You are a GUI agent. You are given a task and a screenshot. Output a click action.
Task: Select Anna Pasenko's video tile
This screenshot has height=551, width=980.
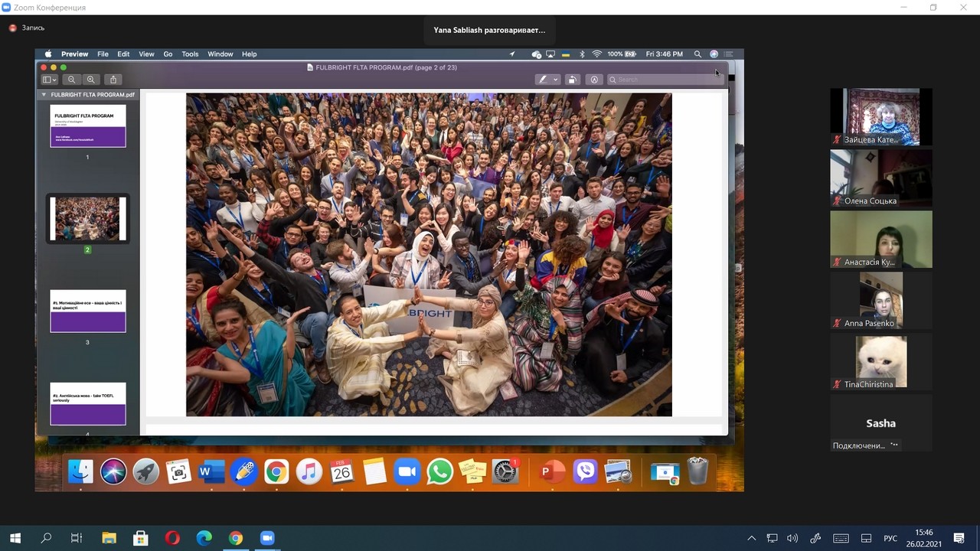[x=881, y=300]
